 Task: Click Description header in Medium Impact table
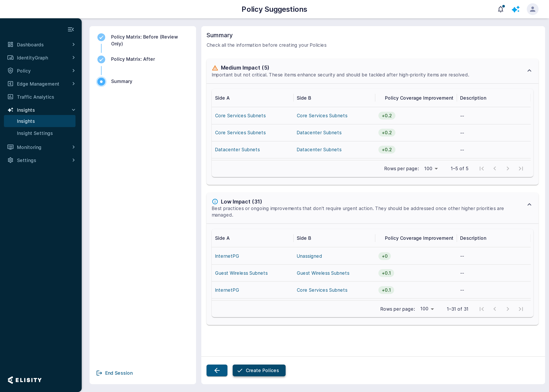[x=473, y=98]
